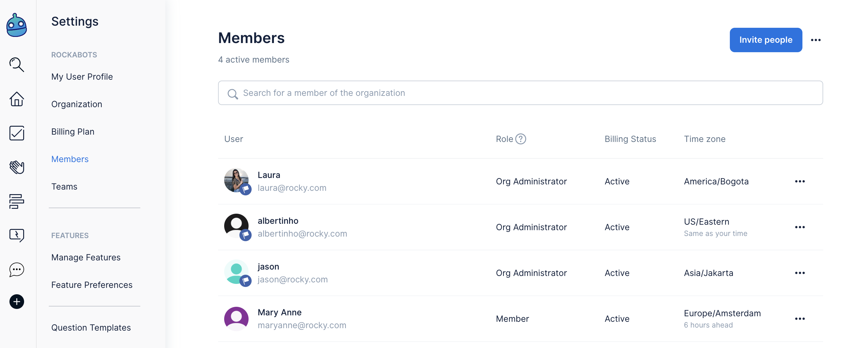The image size is (868, 348).
Task: Open more options next to Invite people
Action: coord(816,40)
